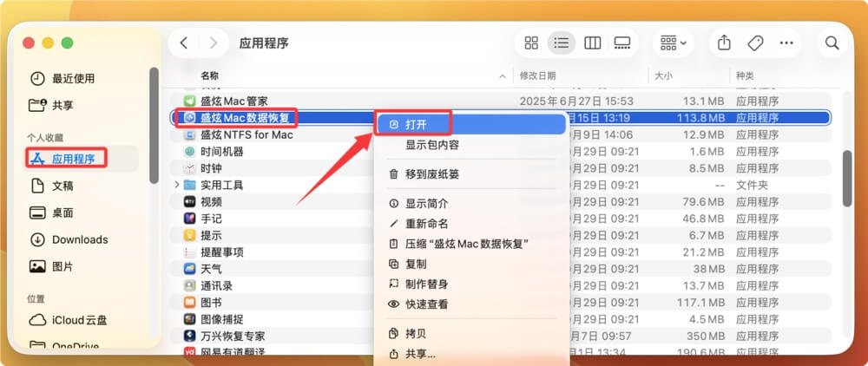Choose 制作替身 in the context menu
This screenshot has width=868, height=366.
[x=470, y=284]
